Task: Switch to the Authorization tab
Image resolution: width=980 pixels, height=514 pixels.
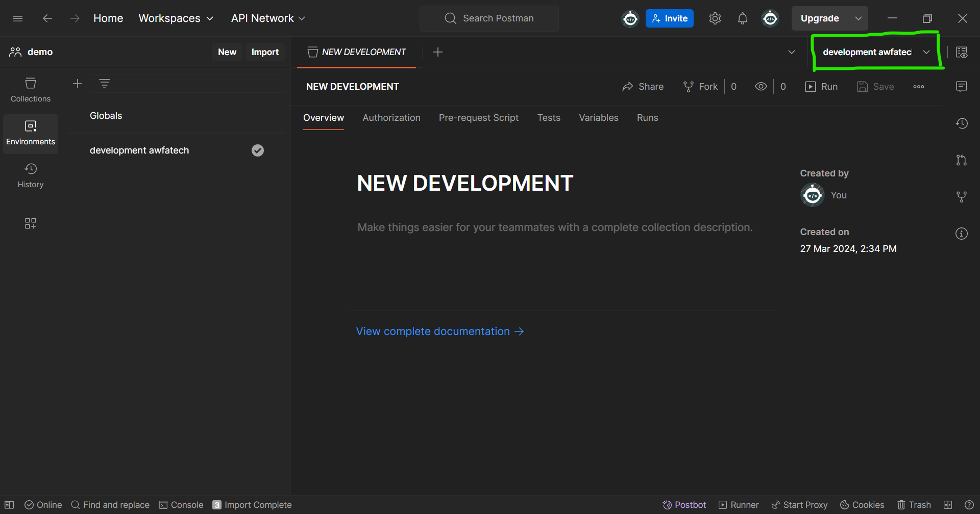Action: (391, 118)
